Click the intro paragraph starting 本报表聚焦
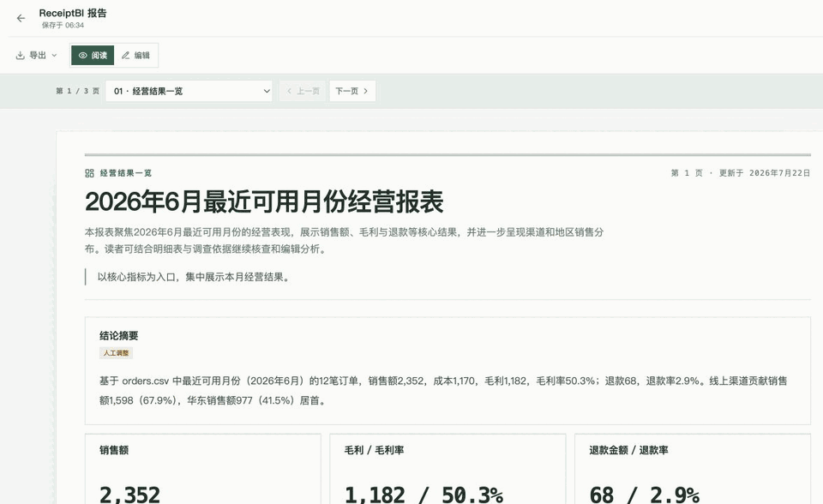This screenshot has width=823, height=504. [x=345, y=241]
